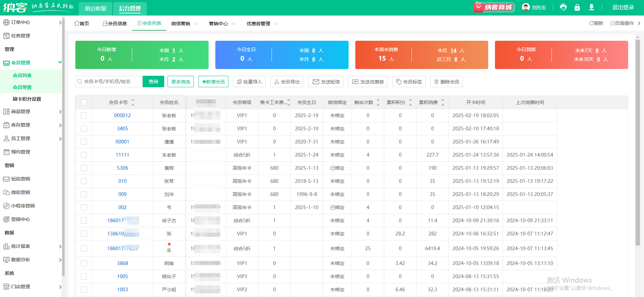Click the 库存管理 sidebar icon
Screen dimensions: 644x297
coord(6,125)
